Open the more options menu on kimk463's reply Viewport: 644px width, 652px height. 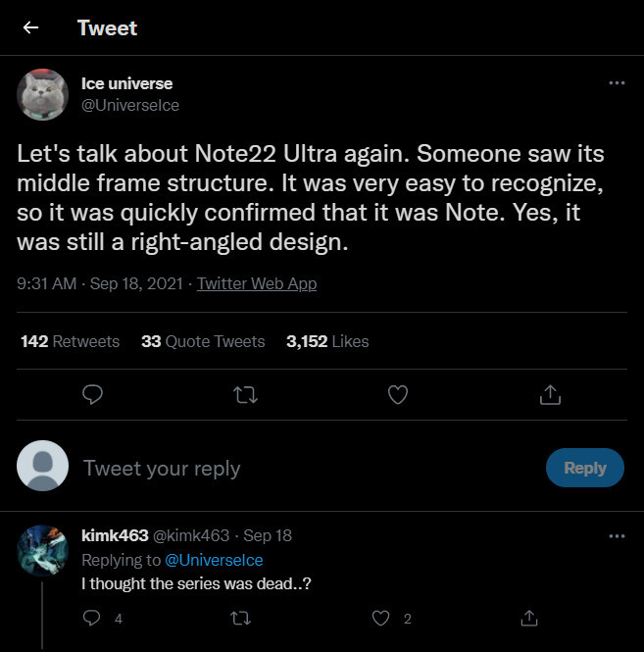617,536
